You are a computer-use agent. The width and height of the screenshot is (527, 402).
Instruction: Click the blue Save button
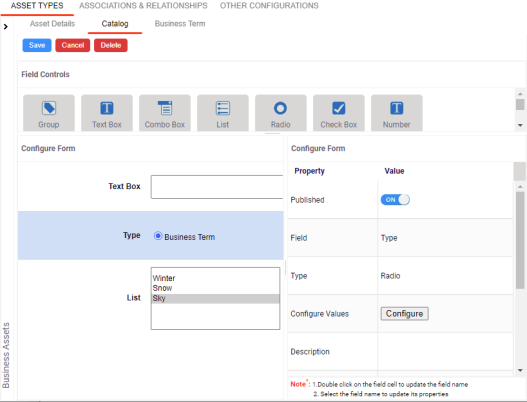pos(37,45)
